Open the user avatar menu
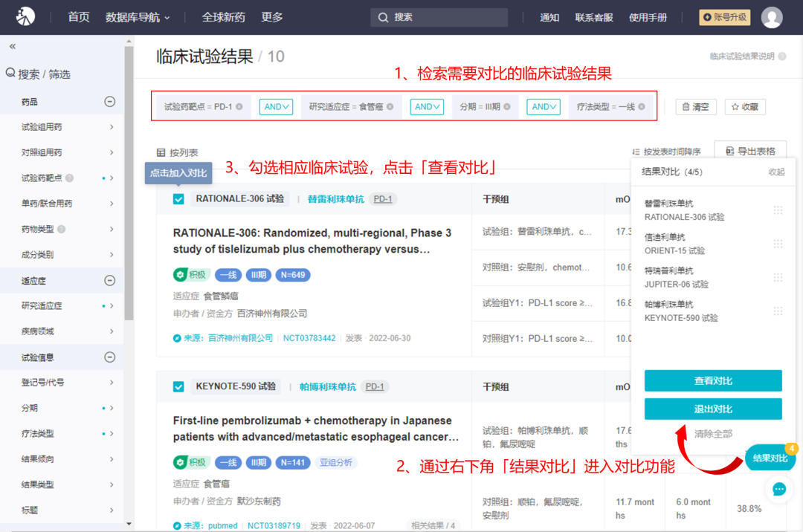 [x=772, y=17]
